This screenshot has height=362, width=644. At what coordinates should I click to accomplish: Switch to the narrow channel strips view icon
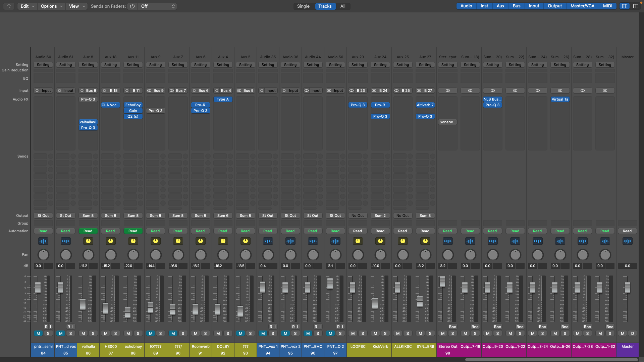[625, 6]
